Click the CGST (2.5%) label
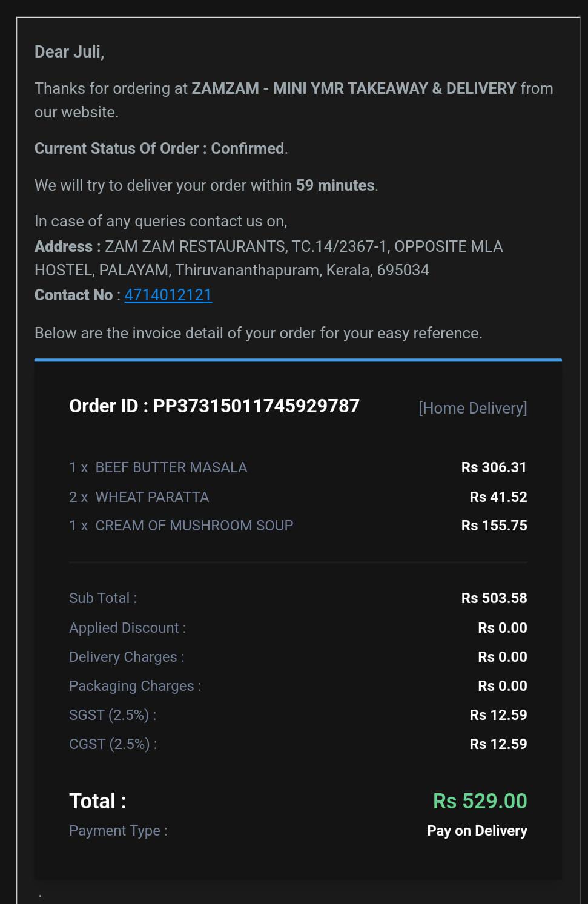Image resolution: width=588 pixels, height=904 pixels. (x=113, y=744)
